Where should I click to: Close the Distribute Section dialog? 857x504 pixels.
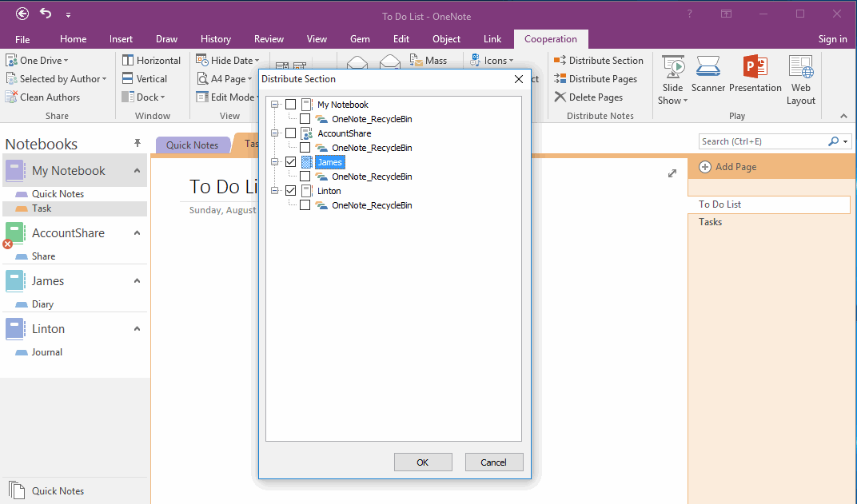click(519, 79)
